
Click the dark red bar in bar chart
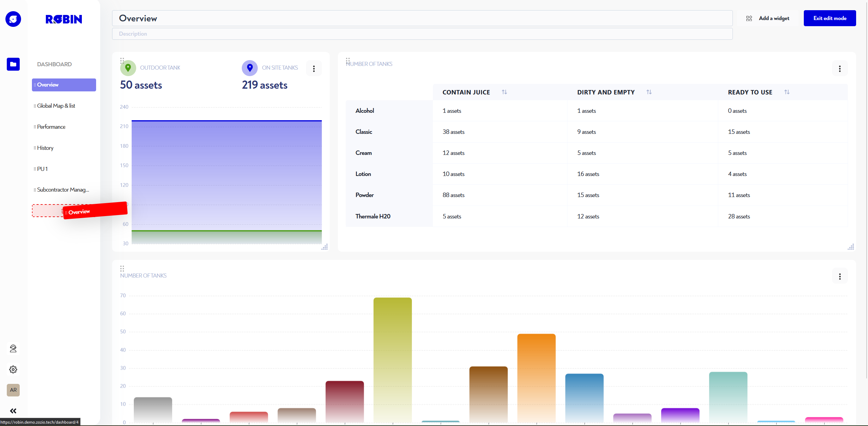[345, 402]
